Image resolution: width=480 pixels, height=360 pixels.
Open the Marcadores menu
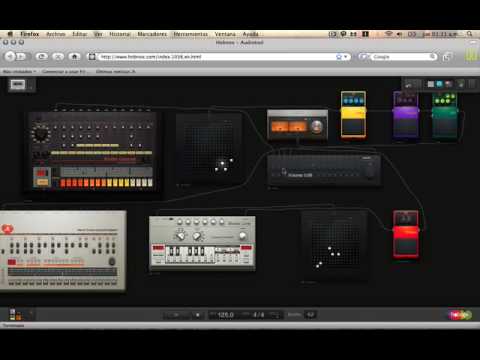152,34
